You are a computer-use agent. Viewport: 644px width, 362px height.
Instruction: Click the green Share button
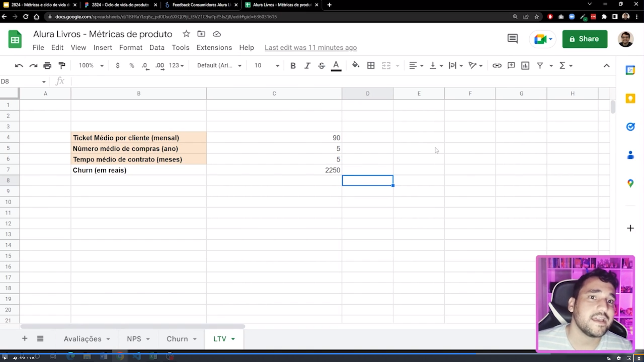585,39
